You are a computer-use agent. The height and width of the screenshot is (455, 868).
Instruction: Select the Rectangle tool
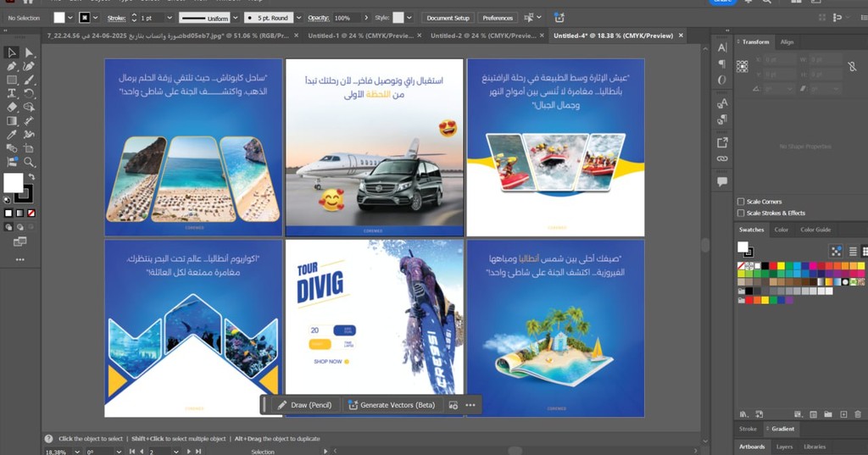[12, 80]
